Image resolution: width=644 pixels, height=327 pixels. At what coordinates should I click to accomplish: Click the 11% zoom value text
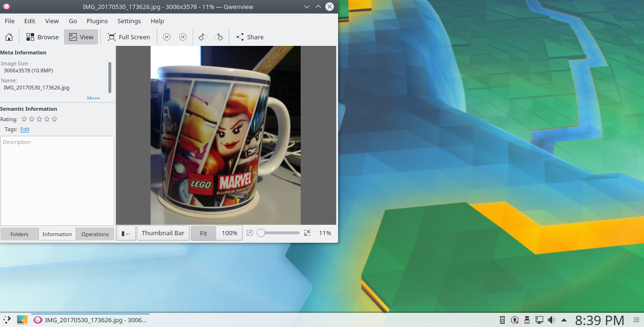[325, 233]
